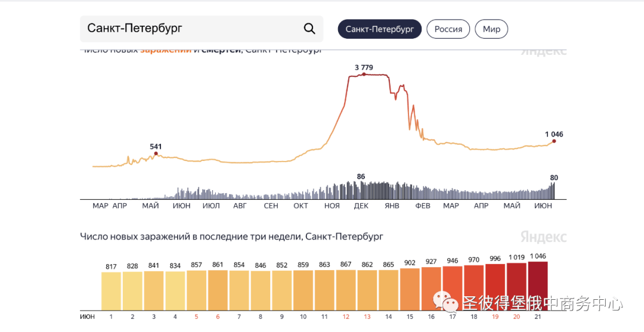The width and height of the screenshot is (644, 332).
Task: Click the 1 046 latest point marker
Action: pos(554,141)
